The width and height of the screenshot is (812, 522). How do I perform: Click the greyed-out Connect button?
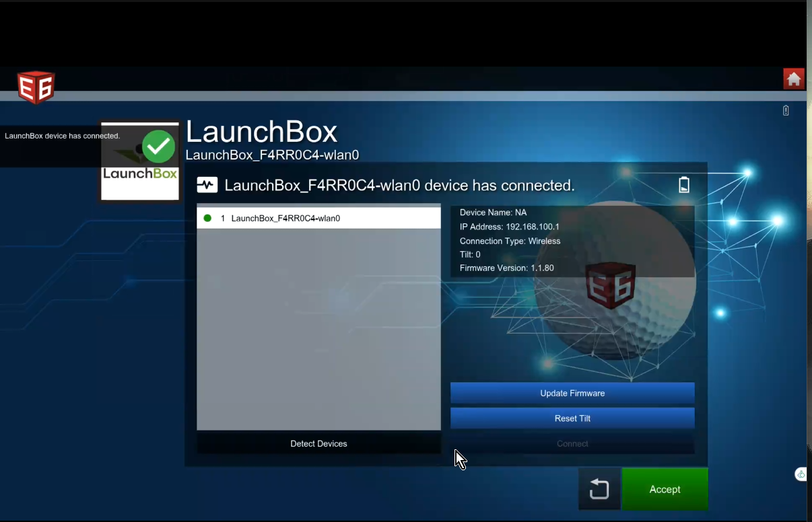[x=572, y=444]
